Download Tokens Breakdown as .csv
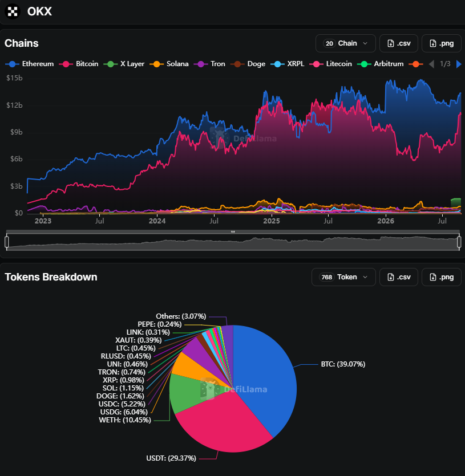Image resolution: width=465 pixels, height=476 pixels. tap(399, 277)
